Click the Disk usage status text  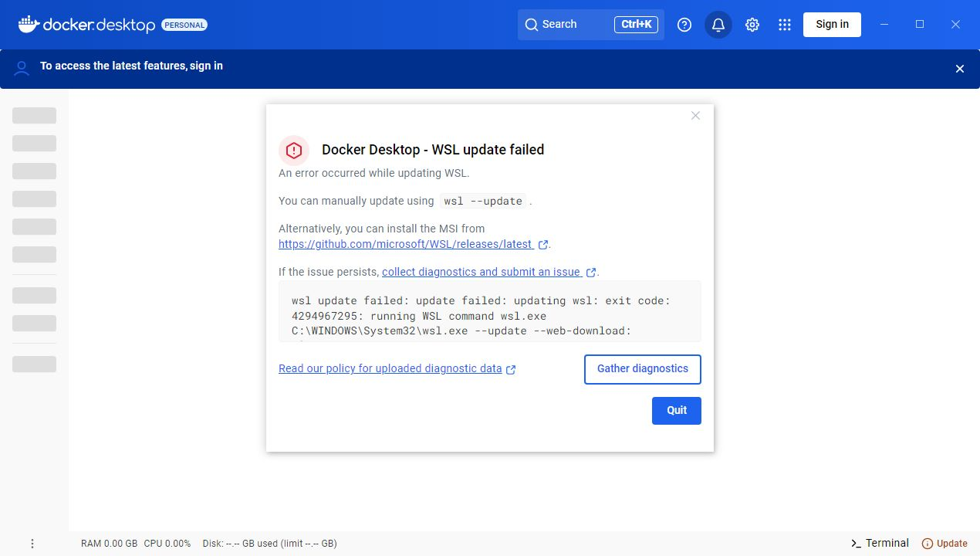click(x=270, y=544)
